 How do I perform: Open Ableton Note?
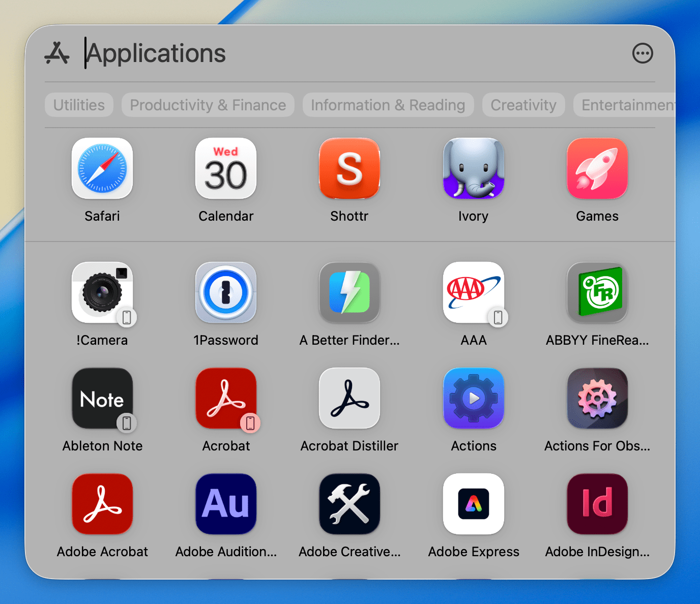(x=102, y=398)
